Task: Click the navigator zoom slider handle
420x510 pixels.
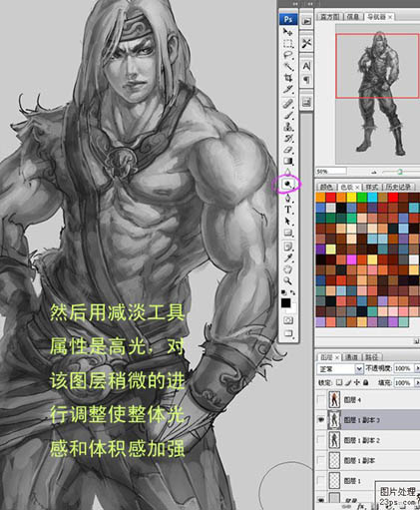Action: [x=400, y=172]
